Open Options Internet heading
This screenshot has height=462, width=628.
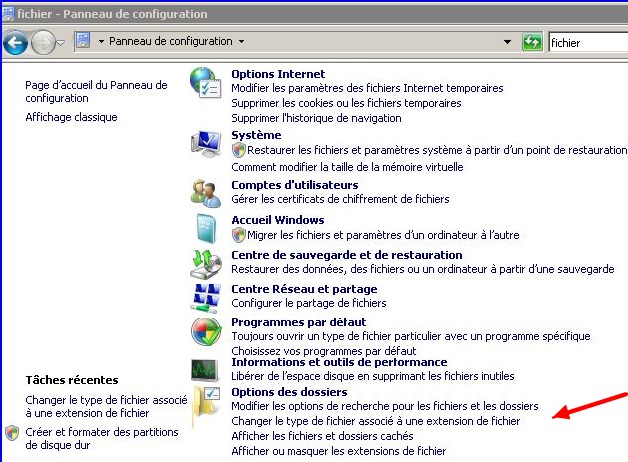[x=278, y=74]
